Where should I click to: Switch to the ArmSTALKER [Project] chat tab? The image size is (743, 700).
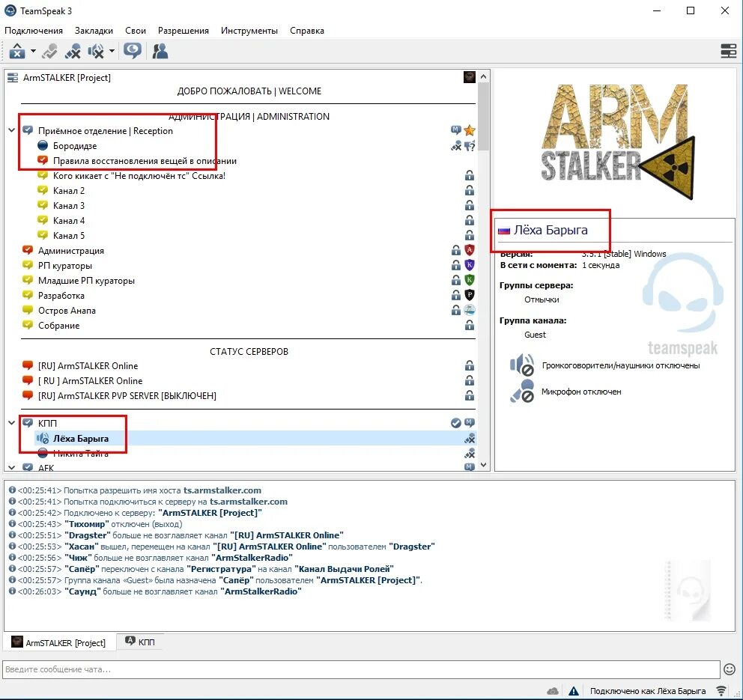pos(60,642)
